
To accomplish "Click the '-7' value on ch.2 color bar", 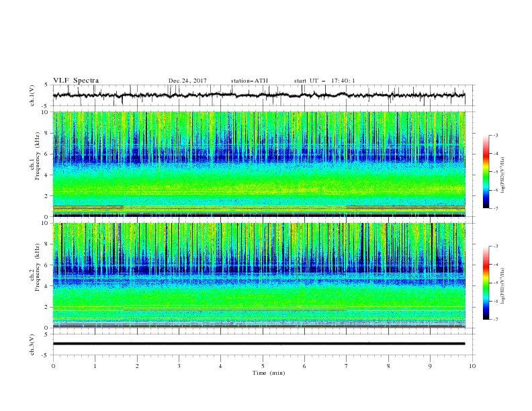I will click(495, 320).
